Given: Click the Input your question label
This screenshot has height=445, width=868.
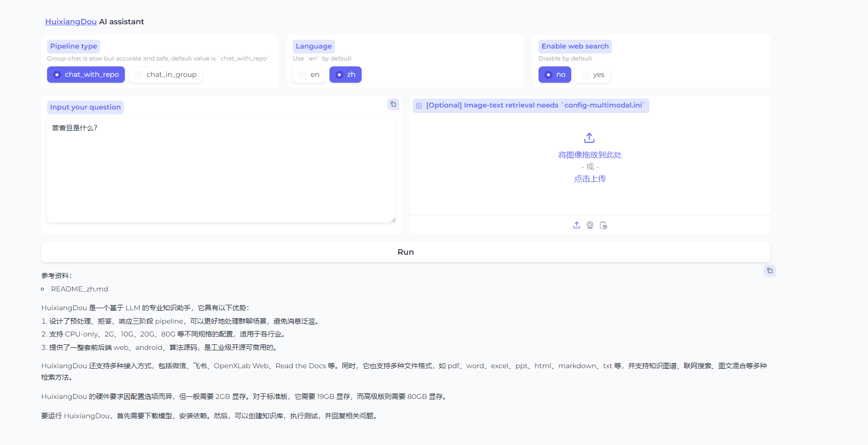Looking at the screenshot, I should coord(85,108).
